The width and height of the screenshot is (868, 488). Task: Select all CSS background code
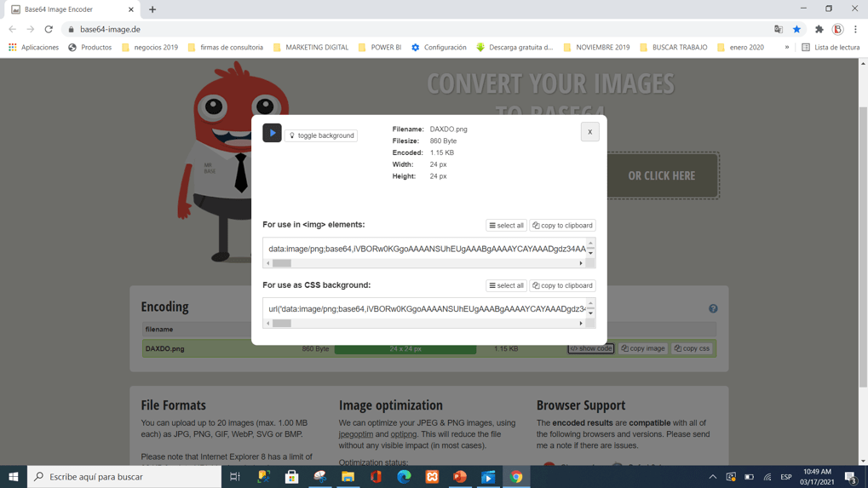(506, 286)
